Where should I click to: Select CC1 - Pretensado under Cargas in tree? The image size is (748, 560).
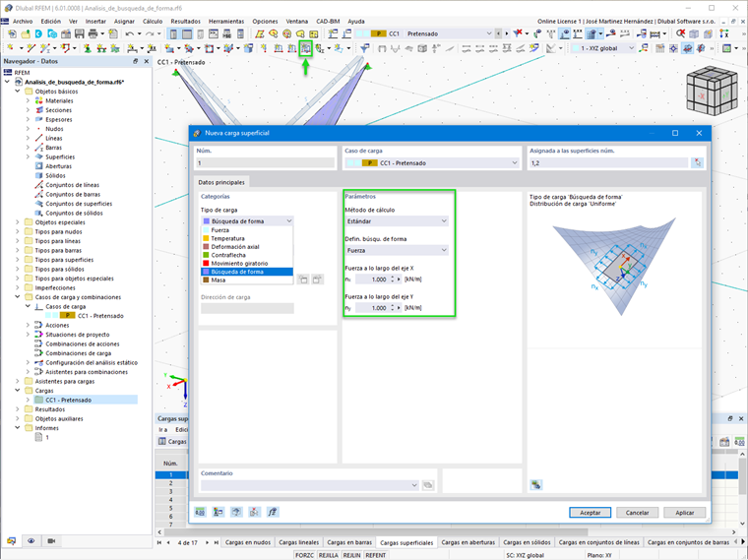click(68, 400)
